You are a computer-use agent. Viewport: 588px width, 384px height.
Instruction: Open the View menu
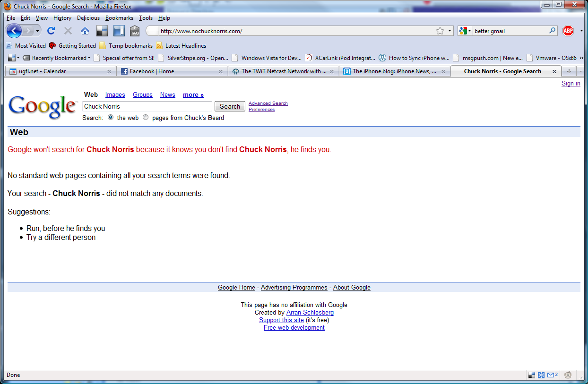coord(42,18)
